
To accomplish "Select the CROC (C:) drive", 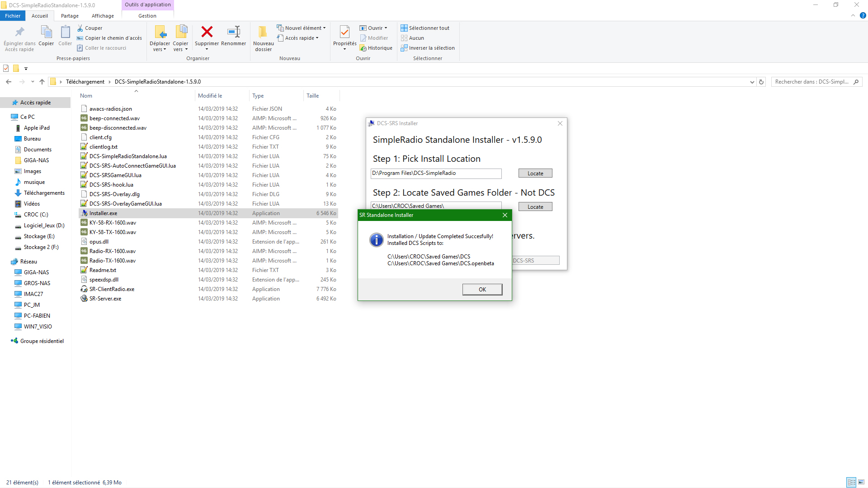I will pos(36,215).
